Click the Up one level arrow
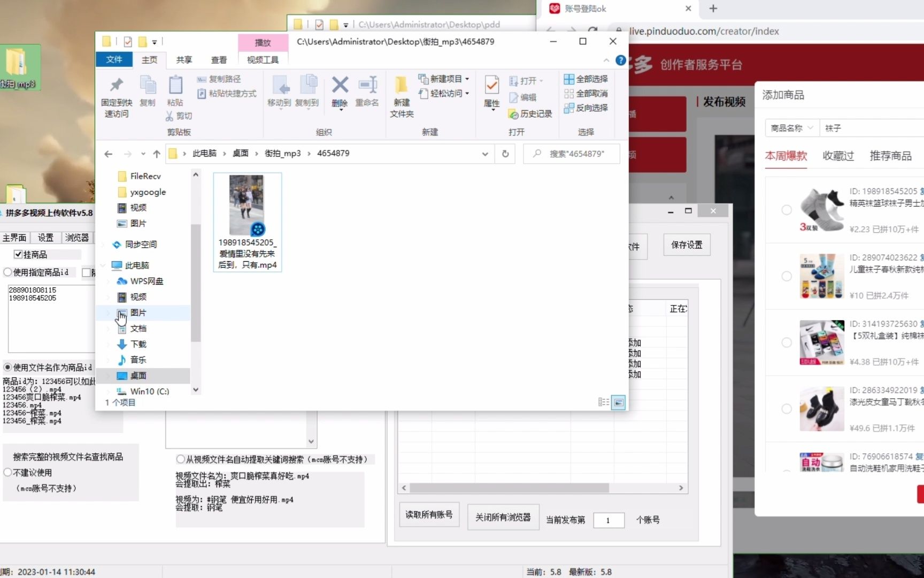Image resolution: width=924 pixels, height=578 pixels. click(x=157, y=154)
